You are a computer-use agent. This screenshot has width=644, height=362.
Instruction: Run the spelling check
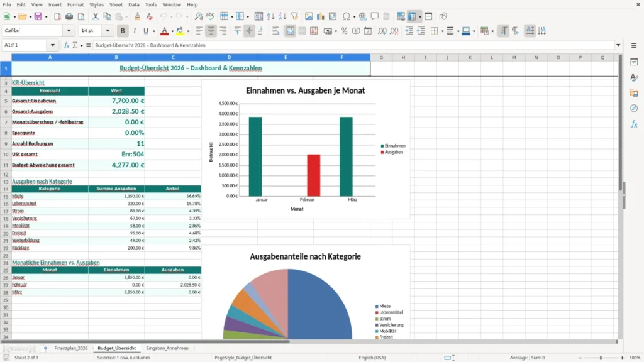coord(210,16)
